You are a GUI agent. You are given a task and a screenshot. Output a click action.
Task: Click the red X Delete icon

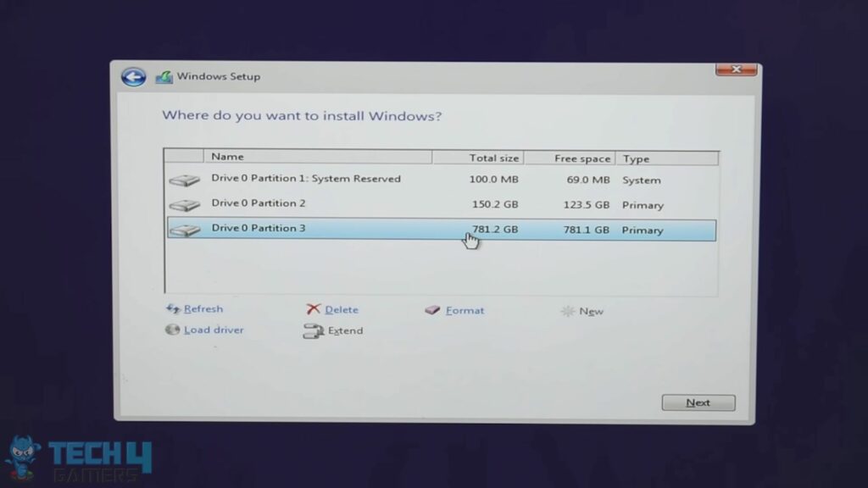[x=314, y=309]
